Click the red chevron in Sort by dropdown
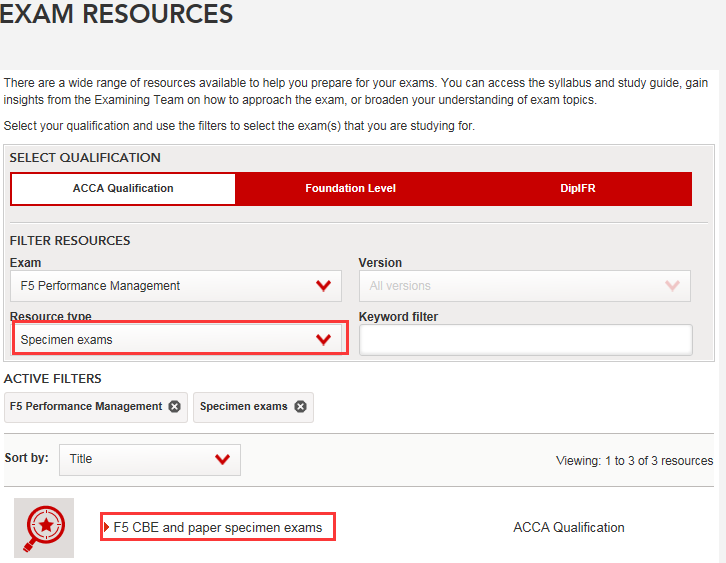Viewport: 726px width, 563px height. pyautogui.click(x=222, y=459)
